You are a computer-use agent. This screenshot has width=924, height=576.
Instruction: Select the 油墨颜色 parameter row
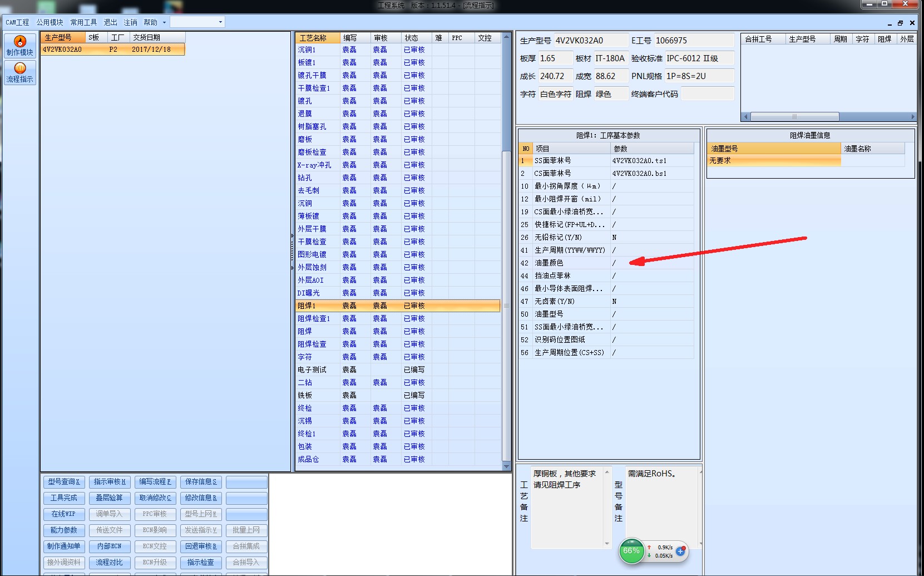click(x=606, y=263)
